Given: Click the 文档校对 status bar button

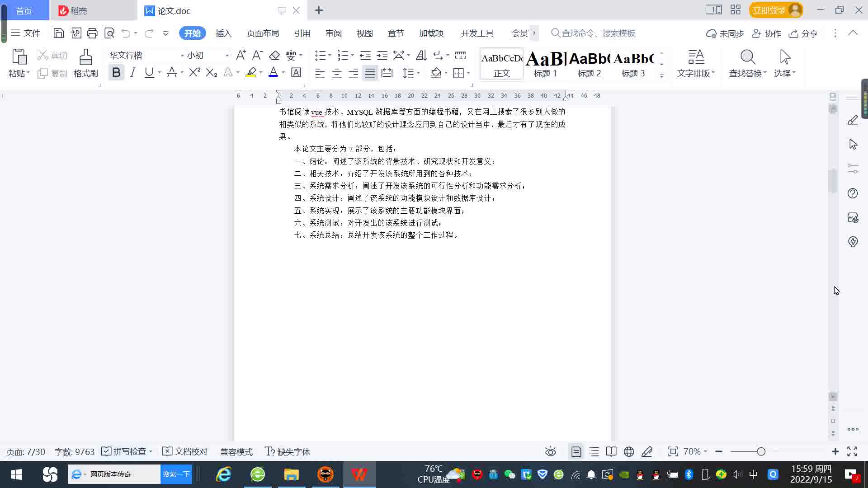Looking at the screenshot, I should (x=185, y=451).
